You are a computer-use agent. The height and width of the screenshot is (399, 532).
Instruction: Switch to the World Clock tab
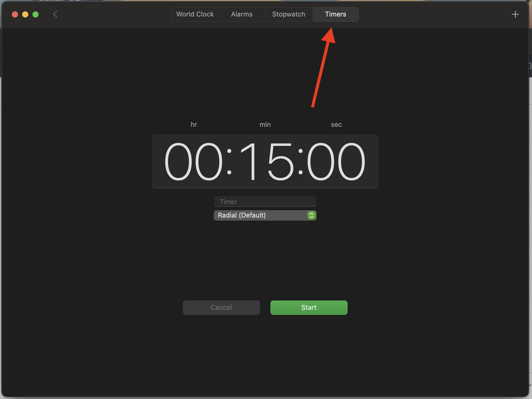[195, 14]
